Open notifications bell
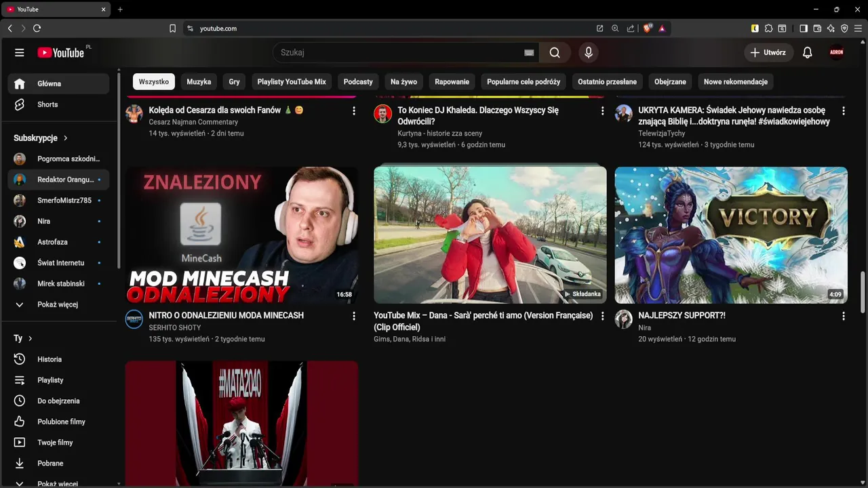The height and width of the screenshot is (488, 868). (x=807, y=53)
